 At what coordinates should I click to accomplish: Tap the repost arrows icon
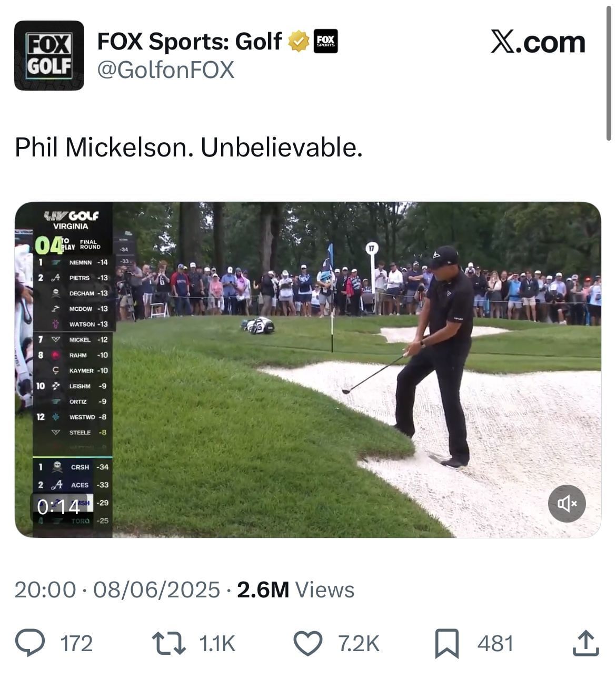[x=168, y=643]
